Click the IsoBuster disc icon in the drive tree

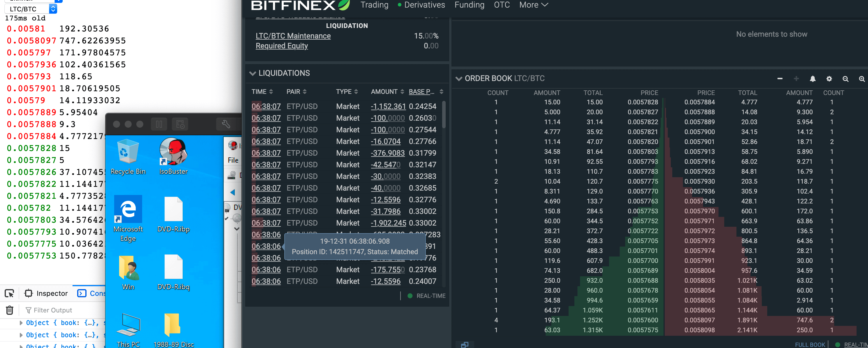pyautogui.click(x=237, y=218)
